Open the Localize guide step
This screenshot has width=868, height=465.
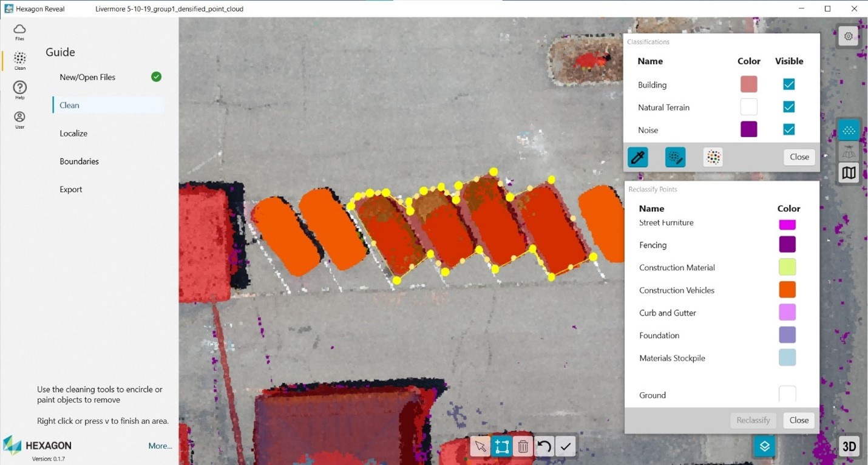[73, 134]
